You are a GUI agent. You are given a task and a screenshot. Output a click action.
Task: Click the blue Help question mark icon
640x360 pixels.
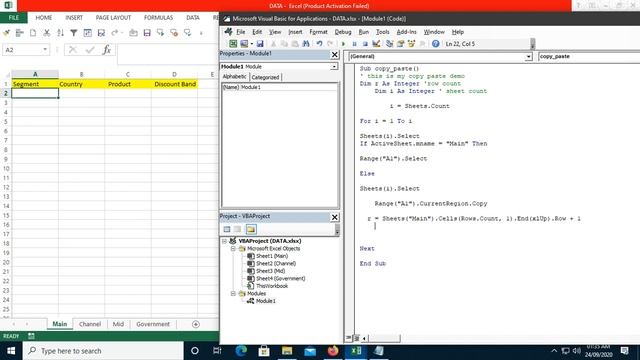(x=436, y=44)
